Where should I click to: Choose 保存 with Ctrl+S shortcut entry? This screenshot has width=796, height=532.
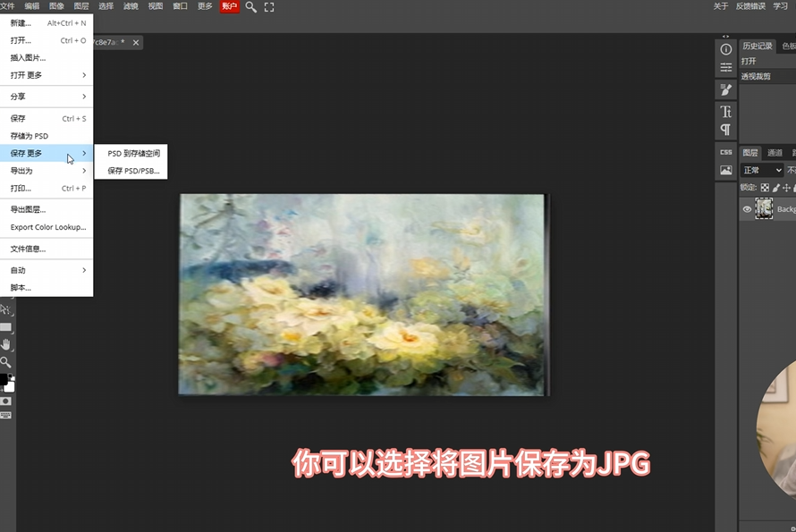47,118
